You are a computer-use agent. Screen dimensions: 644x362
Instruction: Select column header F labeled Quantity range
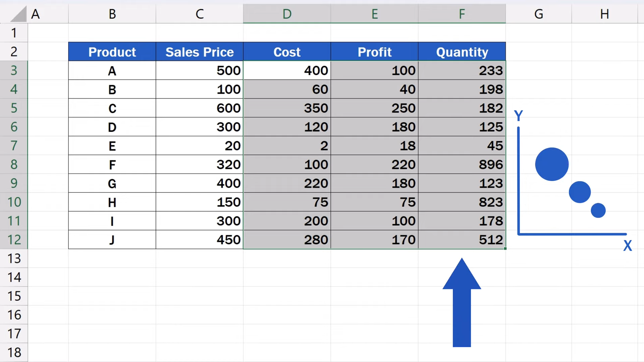(462, 14)
